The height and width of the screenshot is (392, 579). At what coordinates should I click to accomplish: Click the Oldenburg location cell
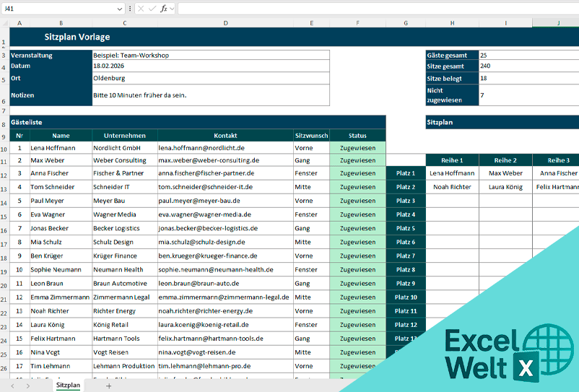[209, 78]
